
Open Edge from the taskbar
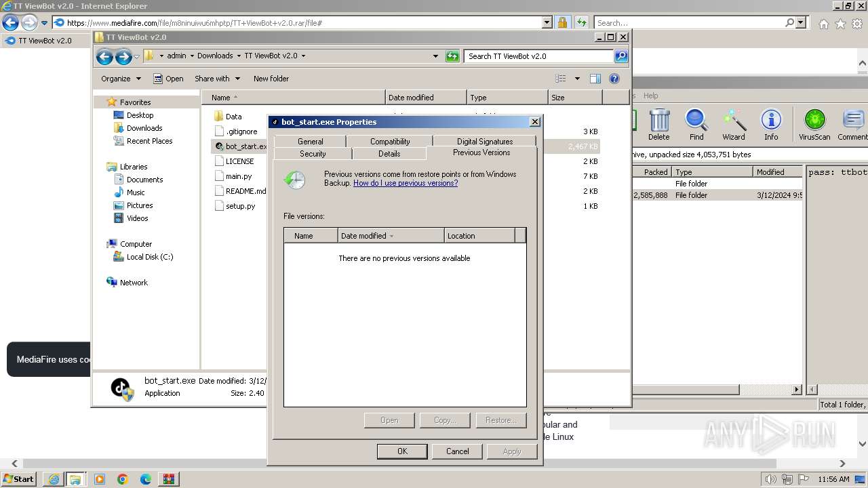coord(146,479)
